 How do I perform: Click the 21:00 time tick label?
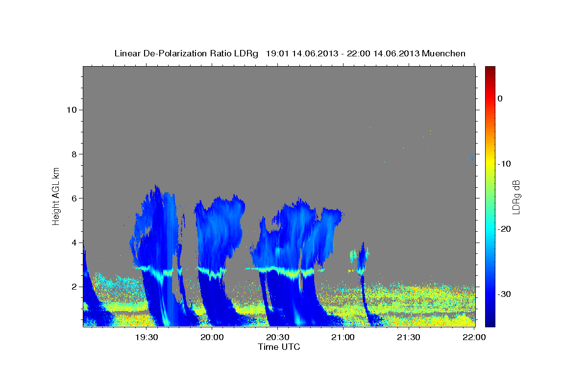[343, 338]
